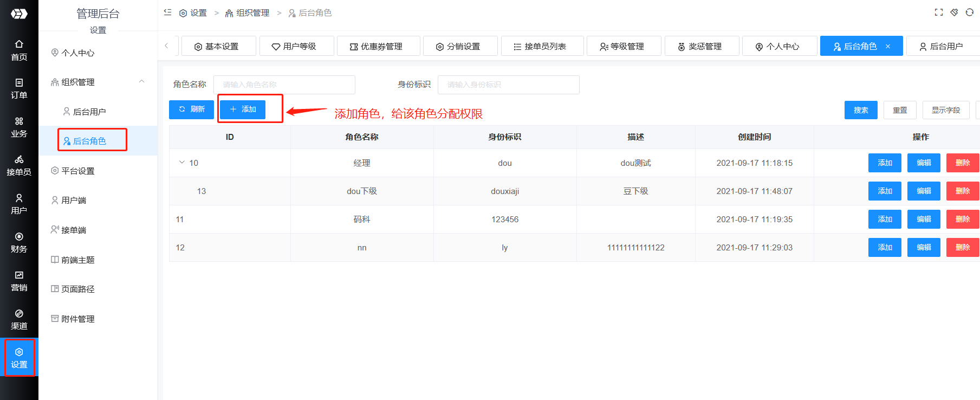This screenshot has width=980, height=400.
Task: Click the 搜索 search button
Action: [860, 110]
